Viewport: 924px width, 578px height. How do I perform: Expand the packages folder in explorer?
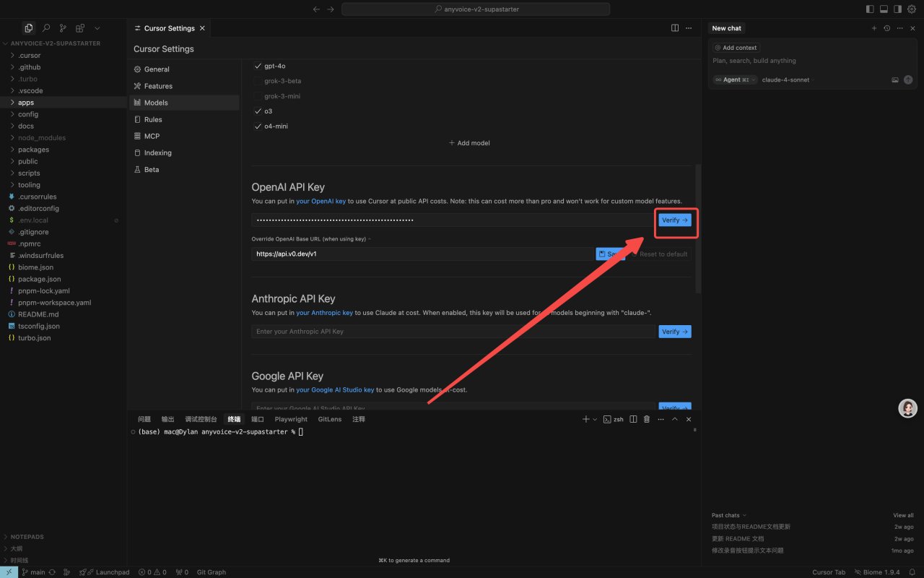pos(33,150)
